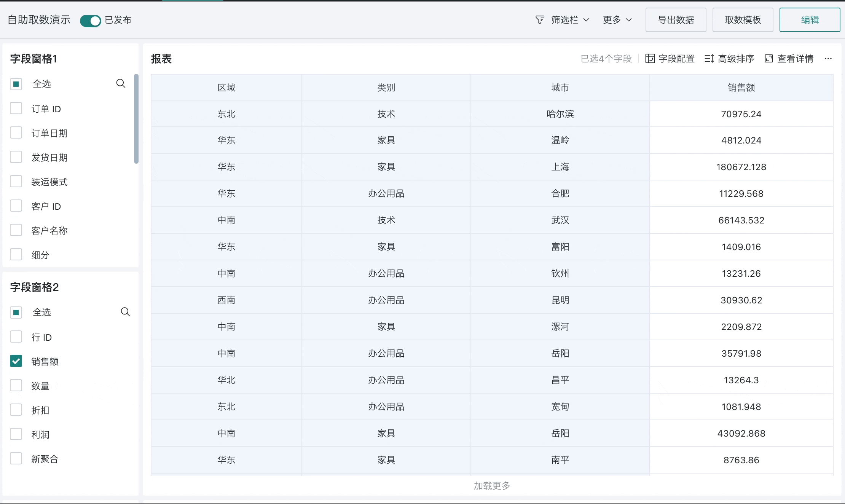The height and width of the screenshot is (504, 845).
Task: Toggle 全选 checkbox in 字段窗格1
Action: pyautogui.click(x=16, y=84)
